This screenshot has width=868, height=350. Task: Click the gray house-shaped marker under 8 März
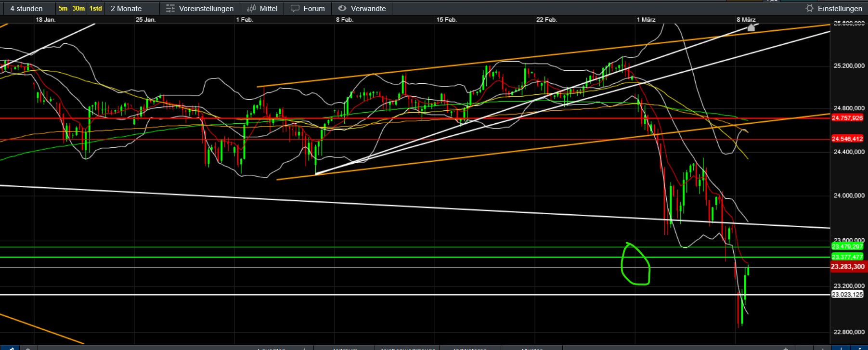coord(751,28)
